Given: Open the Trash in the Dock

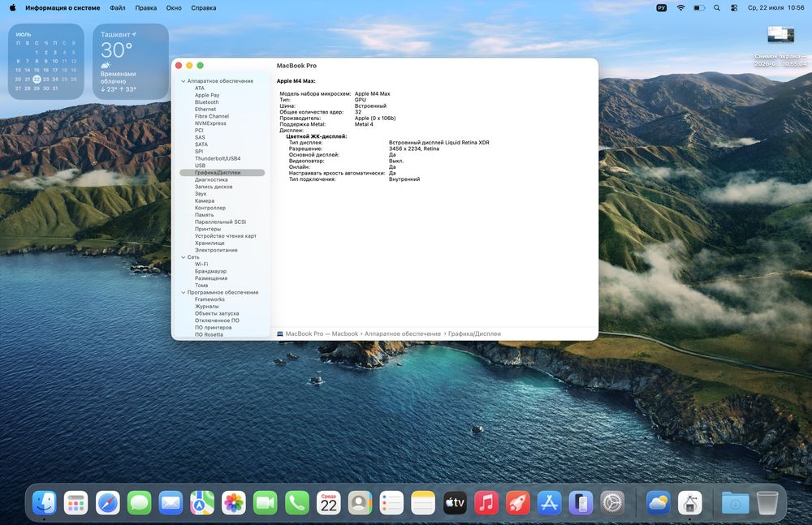Looking at the screenshot, I should pos(767,503).
